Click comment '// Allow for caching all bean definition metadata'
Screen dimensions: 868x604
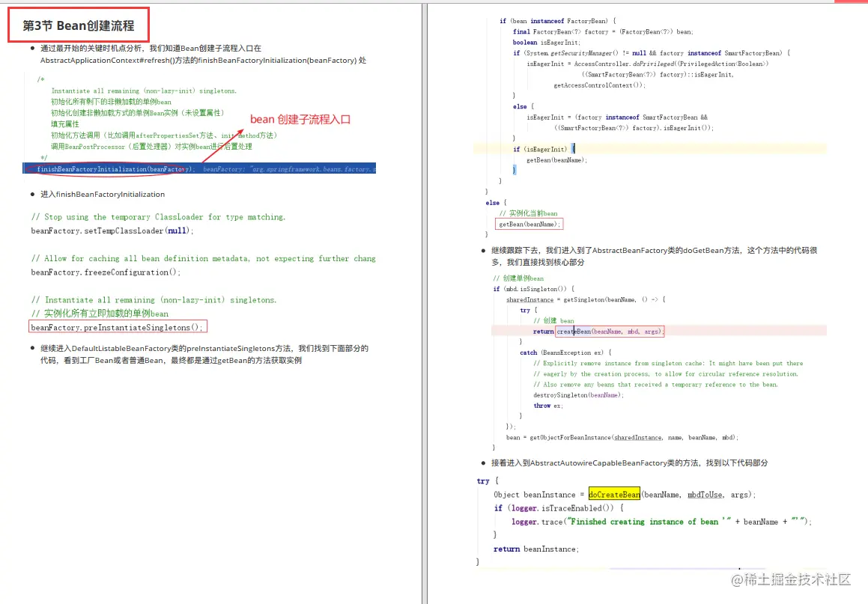pyautogui.click(x=203, y=258)
